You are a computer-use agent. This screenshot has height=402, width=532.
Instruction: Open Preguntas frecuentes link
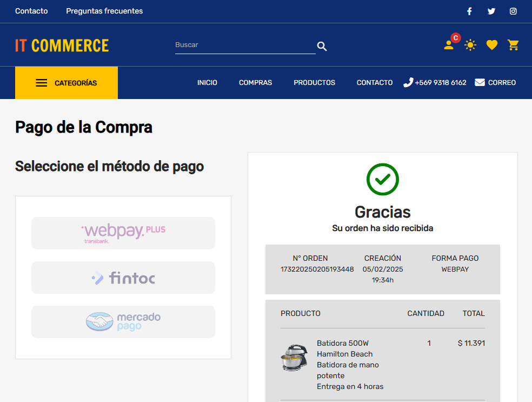(104, 11)
